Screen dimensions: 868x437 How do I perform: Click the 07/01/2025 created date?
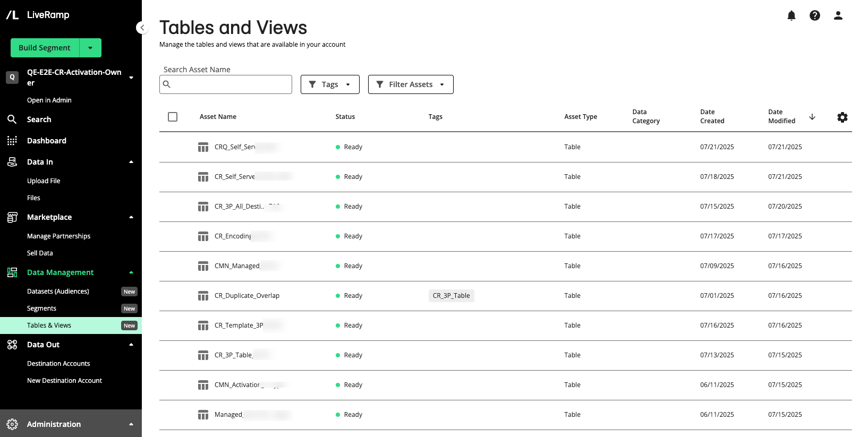coord(717,296)
